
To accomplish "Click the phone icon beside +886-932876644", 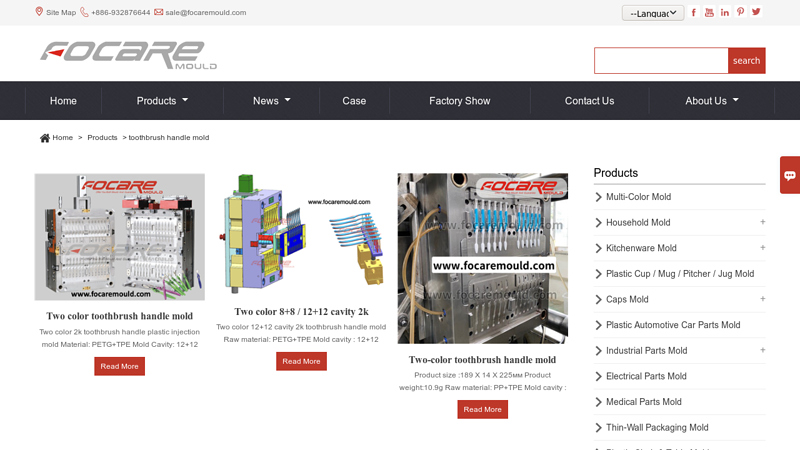I will (x=84, y=12).
